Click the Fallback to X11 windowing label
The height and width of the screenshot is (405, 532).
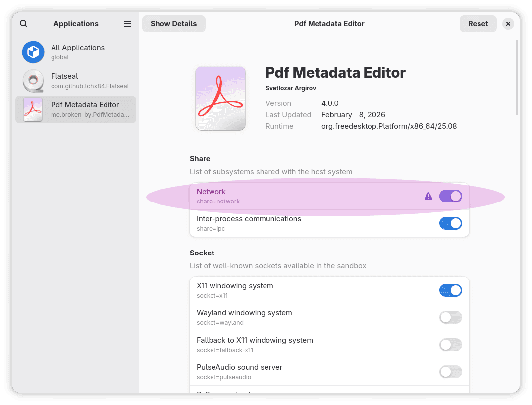(x=255, y=340)
